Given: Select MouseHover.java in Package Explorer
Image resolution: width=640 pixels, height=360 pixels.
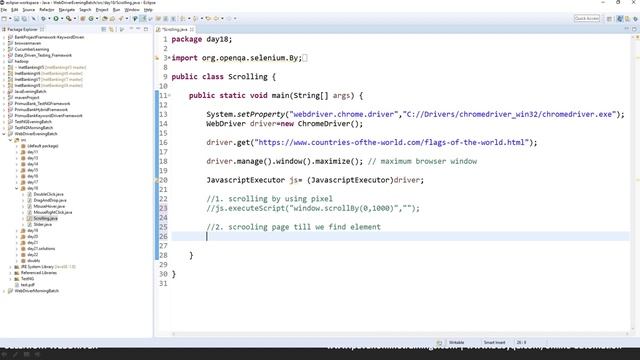Looking at the screenshot, I should [49, 207].
